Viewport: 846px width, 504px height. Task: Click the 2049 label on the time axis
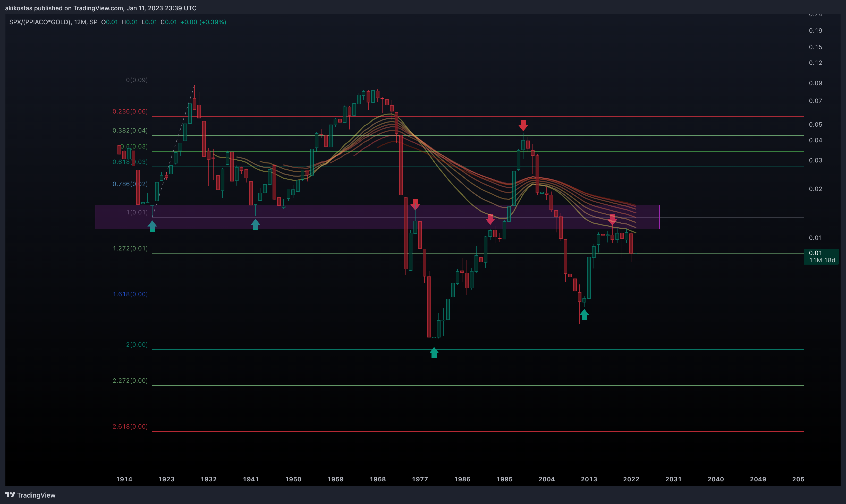[758, 479]
